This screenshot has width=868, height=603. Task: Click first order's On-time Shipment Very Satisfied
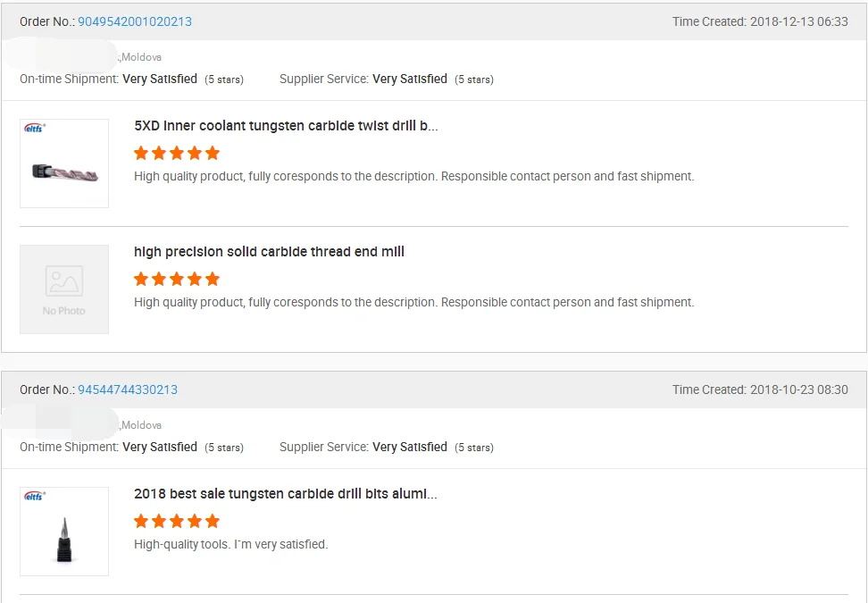pyautogui.click(x=160, y=80)
